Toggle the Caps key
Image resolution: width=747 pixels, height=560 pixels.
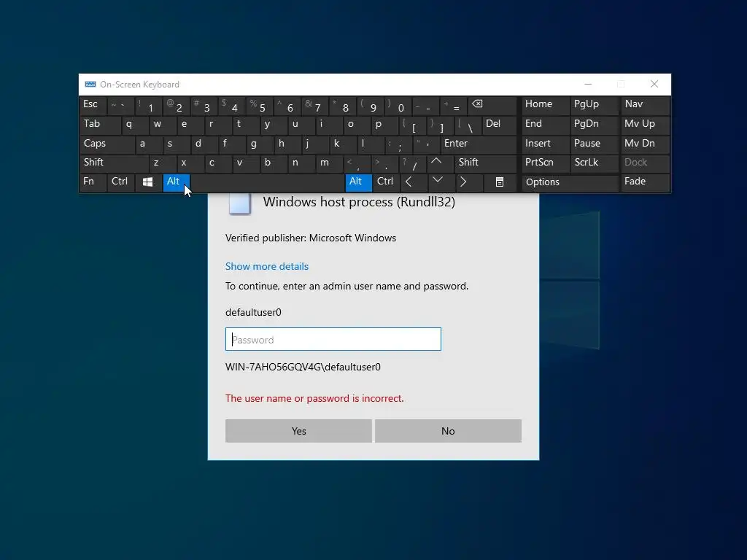coord(107,144)
